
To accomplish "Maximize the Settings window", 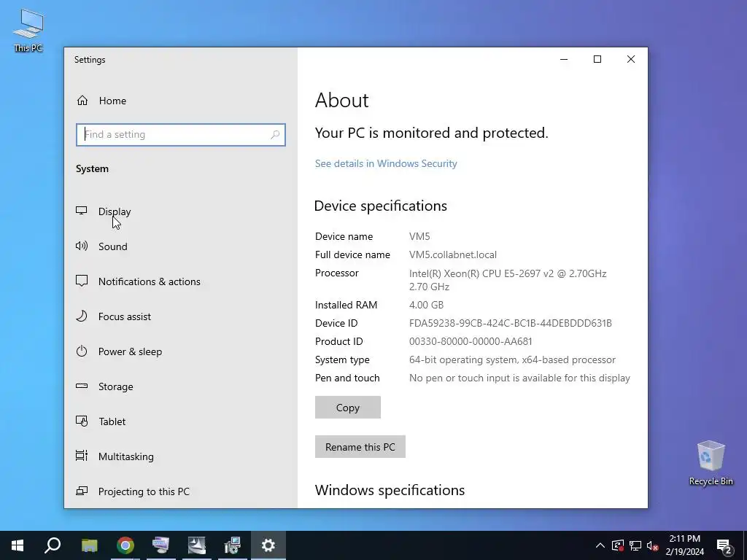I will [x=597, y=59].
